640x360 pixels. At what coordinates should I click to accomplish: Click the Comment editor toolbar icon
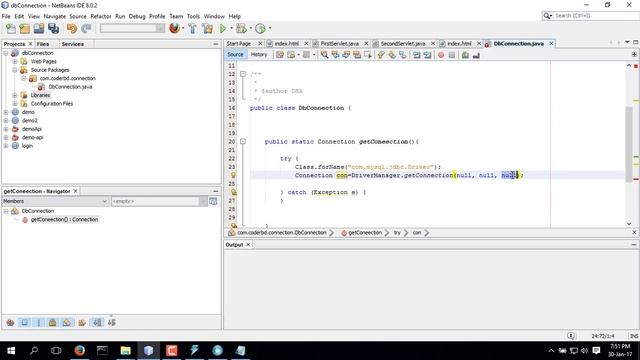(465, 55)
